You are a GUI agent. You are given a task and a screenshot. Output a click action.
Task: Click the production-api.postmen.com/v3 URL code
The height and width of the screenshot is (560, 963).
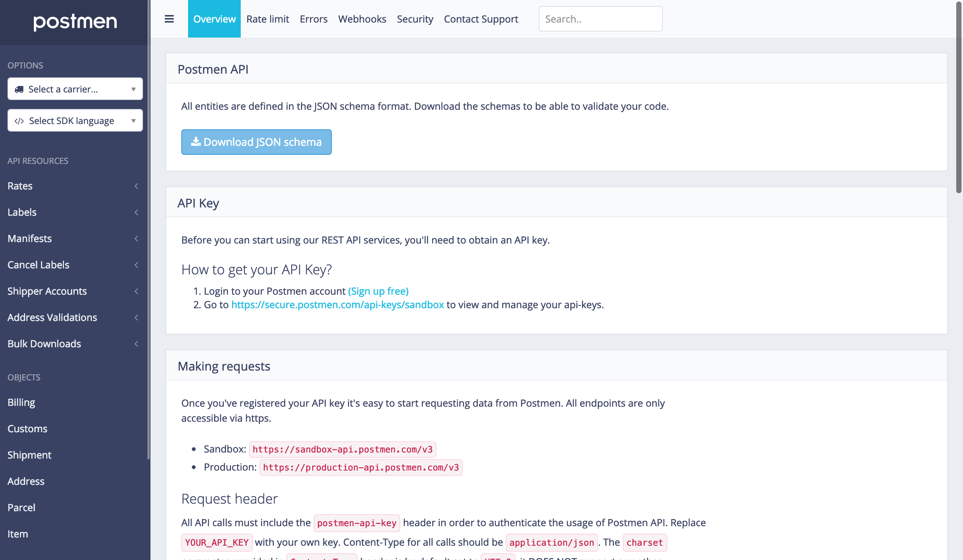(x=361, y=467)
